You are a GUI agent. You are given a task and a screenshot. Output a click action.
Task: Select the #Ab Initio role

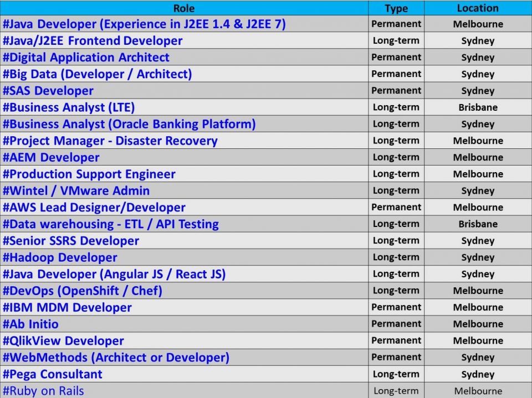coord(30,324)
